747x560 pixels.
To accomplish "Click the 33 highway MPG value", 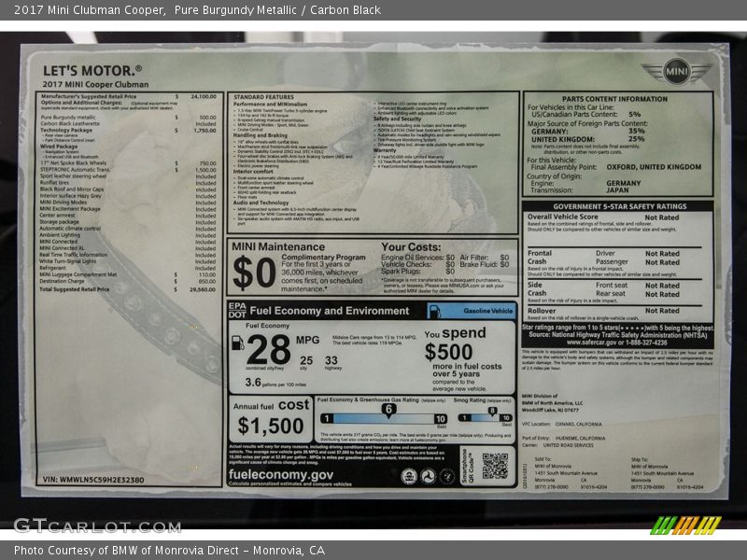I will (x=331, y=360).
